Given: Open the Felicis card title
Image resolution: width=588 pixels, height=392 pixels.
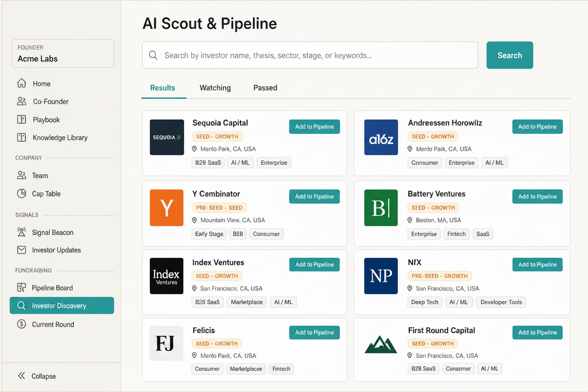Looking at the screenshot, I should tap(204, 330).
